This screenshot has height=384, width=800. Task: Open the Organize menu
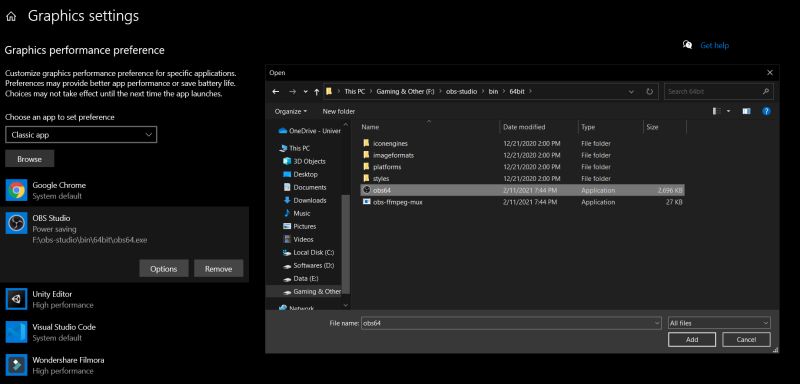coord(291,111)
